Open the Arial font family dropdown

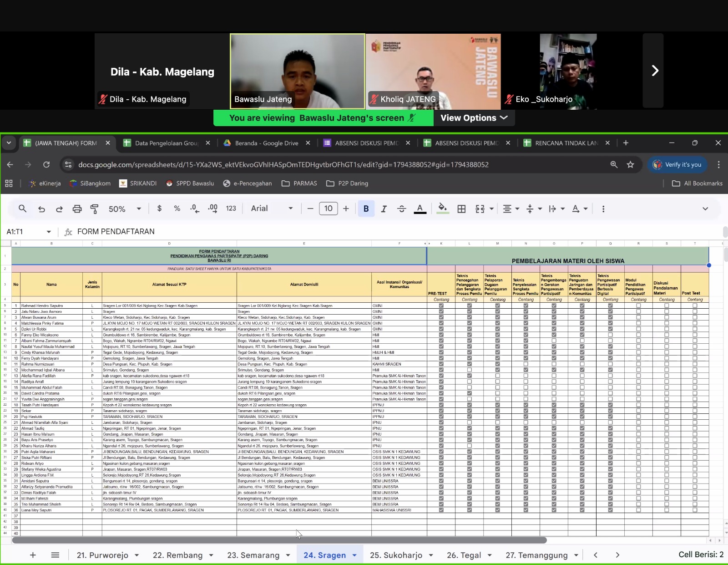(272, 209)
